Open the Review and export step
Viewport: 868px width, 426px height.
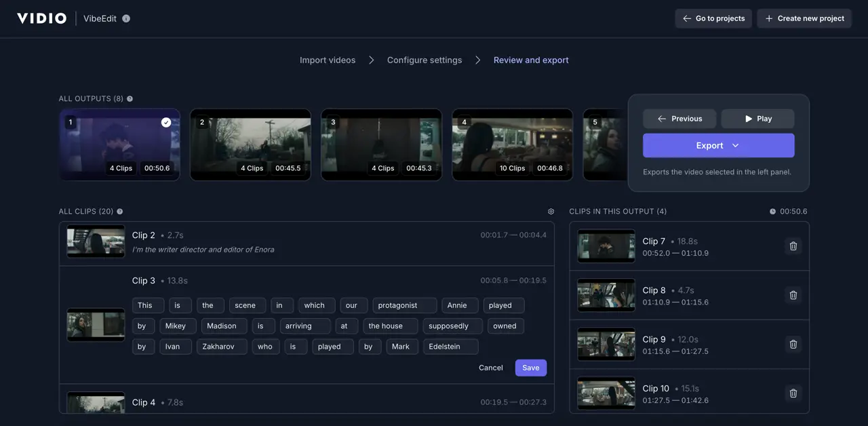(531, 60)
